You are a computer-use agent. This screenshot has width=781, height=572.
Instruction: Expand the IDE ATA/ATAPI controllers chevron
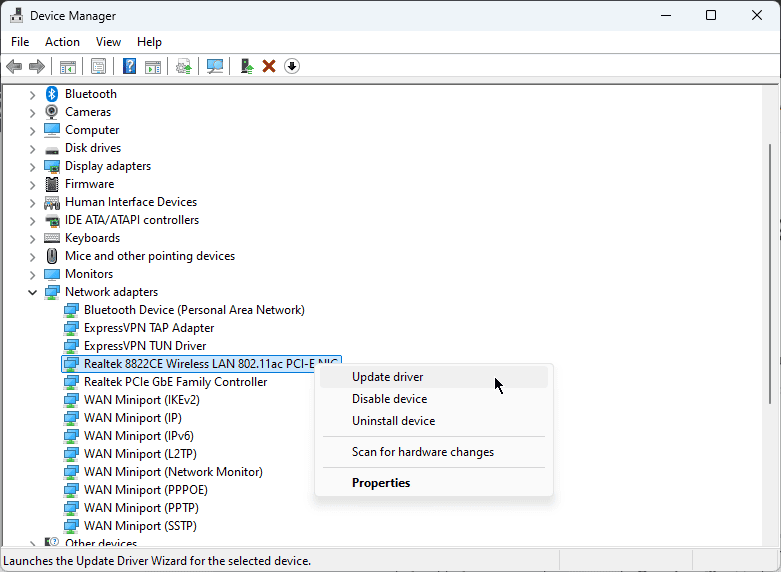click(32, 220)
